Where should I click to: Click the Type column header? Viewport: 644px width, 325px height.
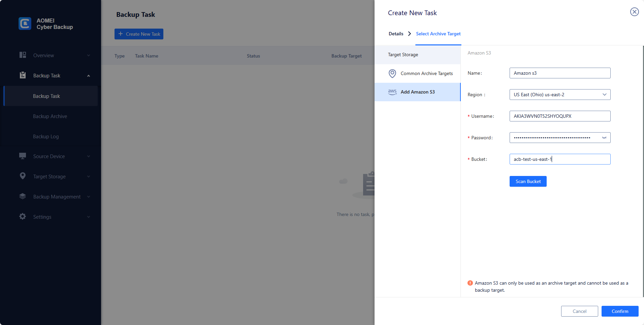coord(120,56)
